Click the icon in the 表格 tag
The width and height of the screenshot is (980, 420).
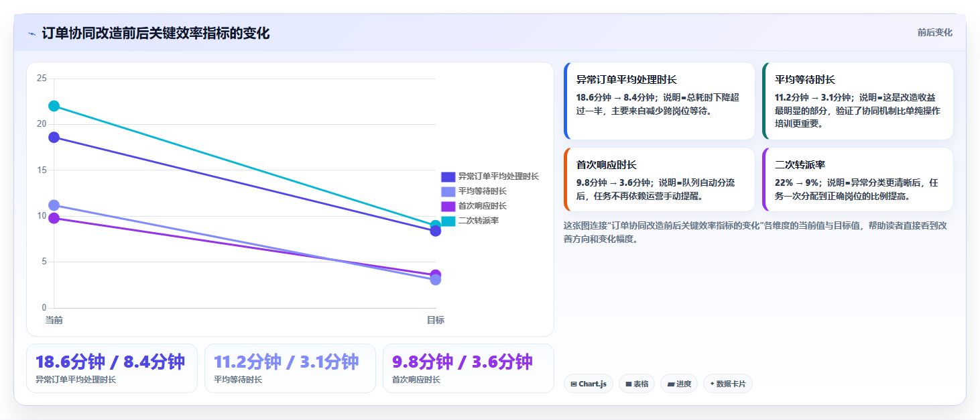pos(629,384)
